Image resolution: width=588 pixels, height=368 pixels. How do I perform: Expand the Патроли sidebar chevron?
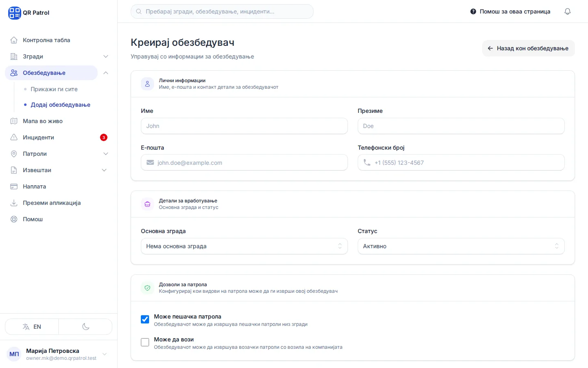pos(106,154)
